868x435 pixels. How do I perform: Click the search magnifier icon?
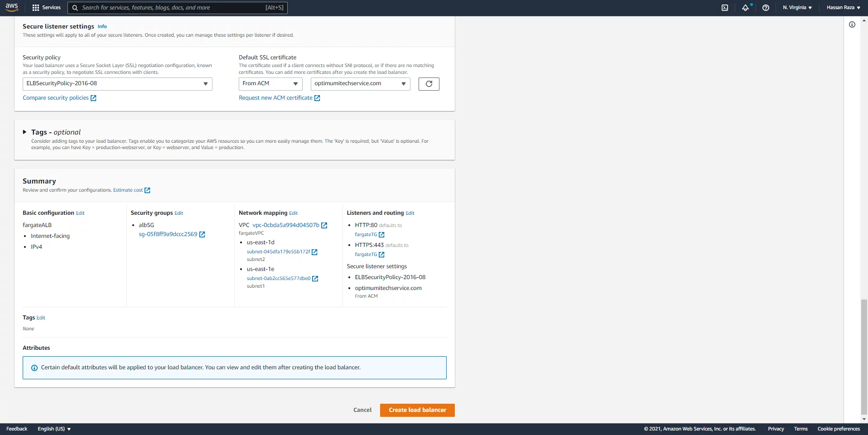coord(75,8)
